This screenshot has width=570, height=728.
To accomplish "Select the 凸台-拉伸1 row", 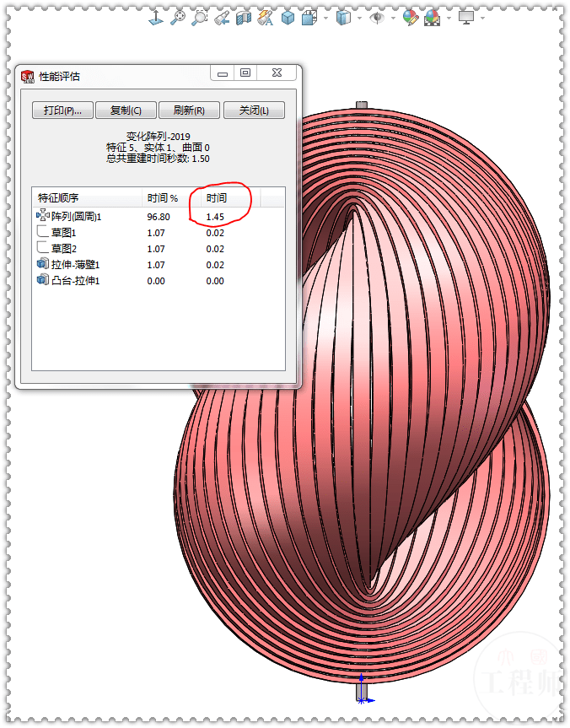I will click(x=158, y=281).
